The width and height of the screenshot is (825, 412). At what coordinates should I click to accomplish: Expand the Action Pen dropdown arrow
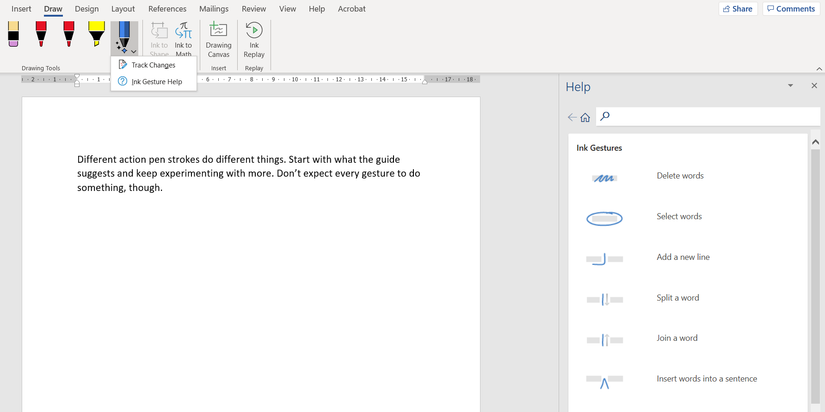tap(133, 49)
